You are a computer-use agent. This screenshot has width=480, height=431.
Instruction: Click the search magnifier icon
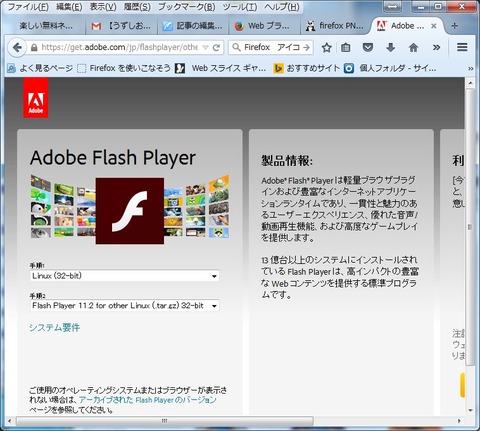tap(236, 47)
